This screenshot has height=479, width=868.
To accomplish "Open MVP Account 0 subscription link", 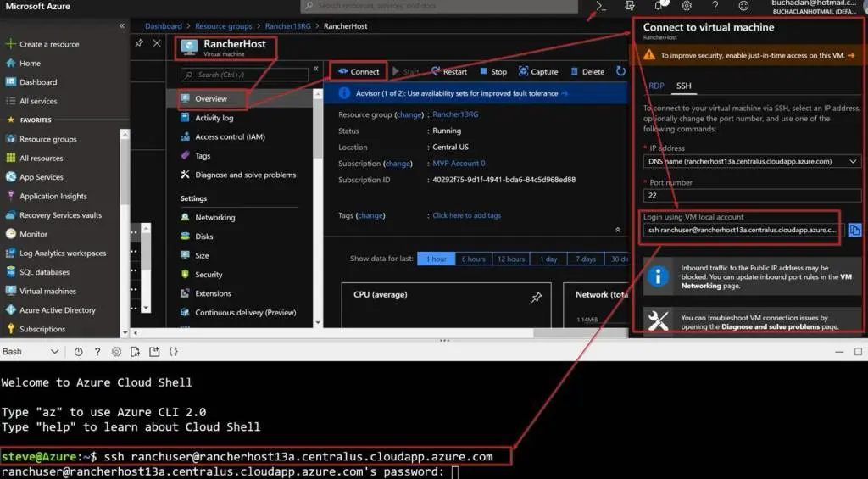I will pyautogui.click(x=459, y=164).
